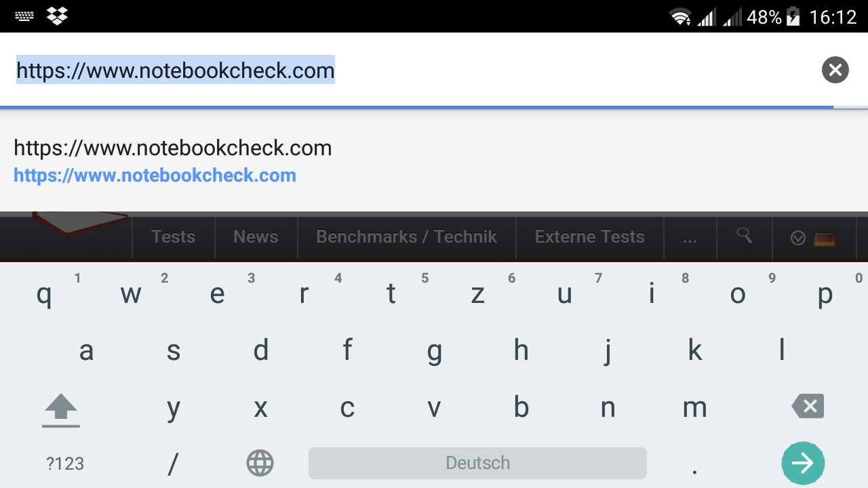Tap the keyboard indicator in status bar
The image size is (868, 488).
(x=24, y=16)
